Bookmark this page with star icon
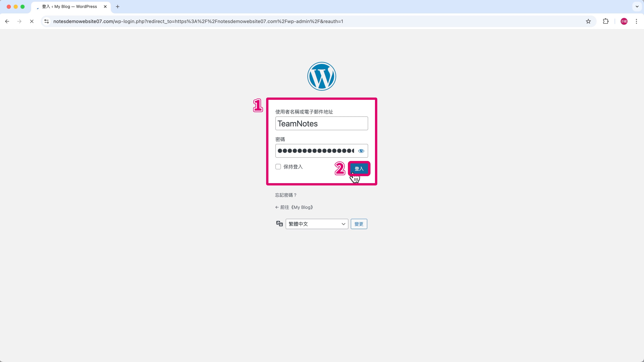644x362 pixels. [588, 21]
